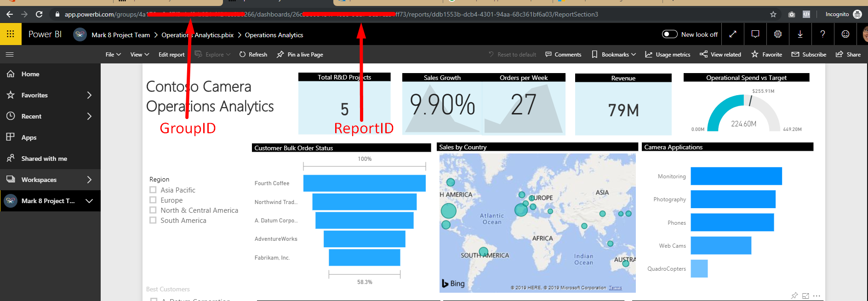Check the Europe region box
Viewport: 868px width, 301px height.
[x=153, y=199]
